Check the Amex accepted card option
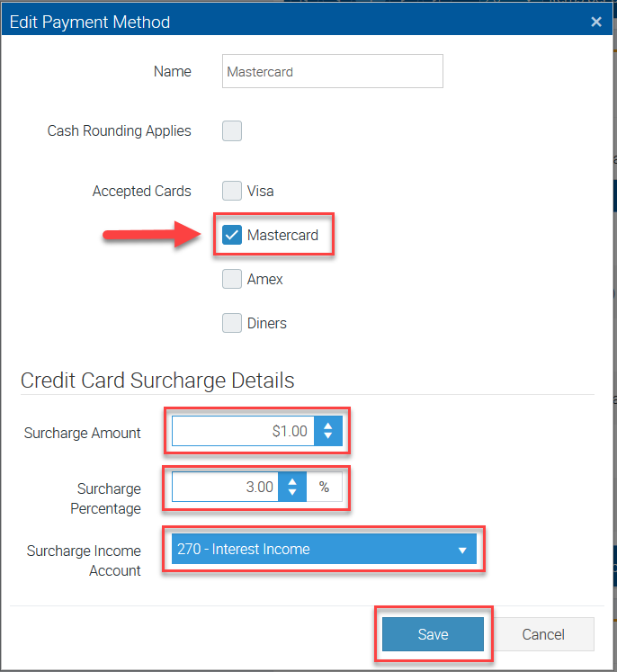The image size is (617, 672). pos(232,280)
